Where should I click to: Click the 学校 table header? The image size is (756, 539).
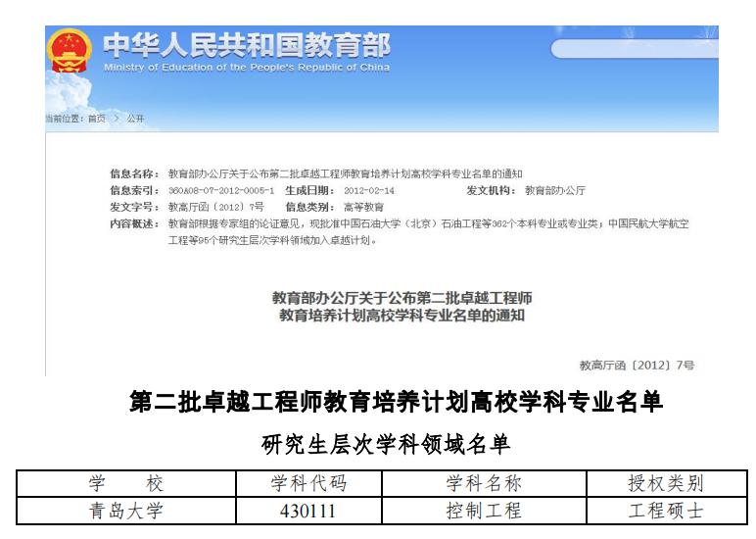point(126,483)
